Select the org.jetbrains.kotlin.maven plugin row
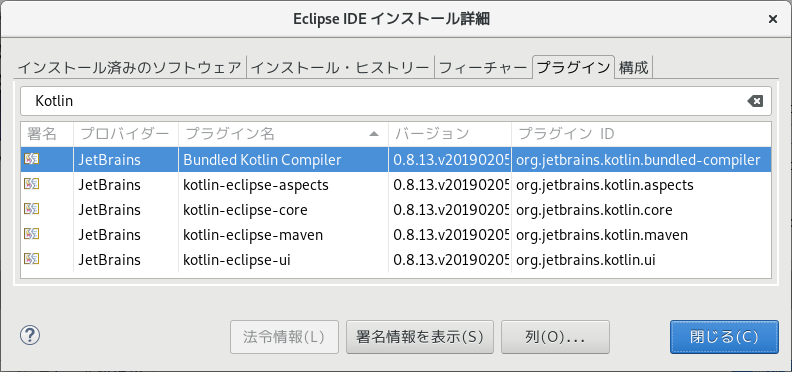 396,235
